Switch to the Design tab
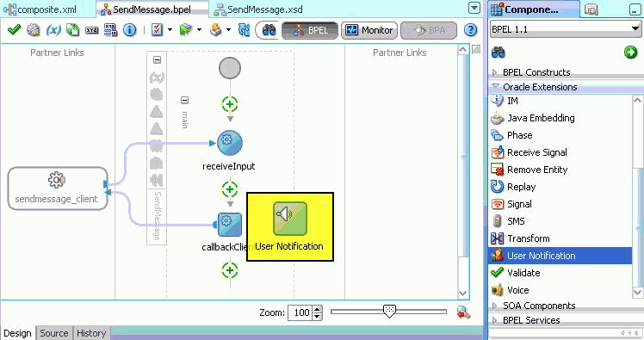The image size is (644, 340). tap(18, 333)
